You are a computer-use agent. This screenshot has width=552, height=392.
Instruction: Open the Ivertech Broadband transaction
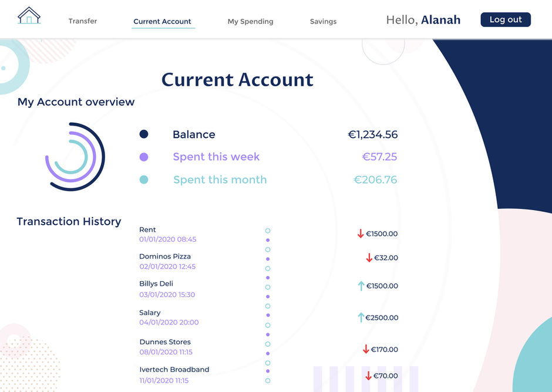click(174, 370)
